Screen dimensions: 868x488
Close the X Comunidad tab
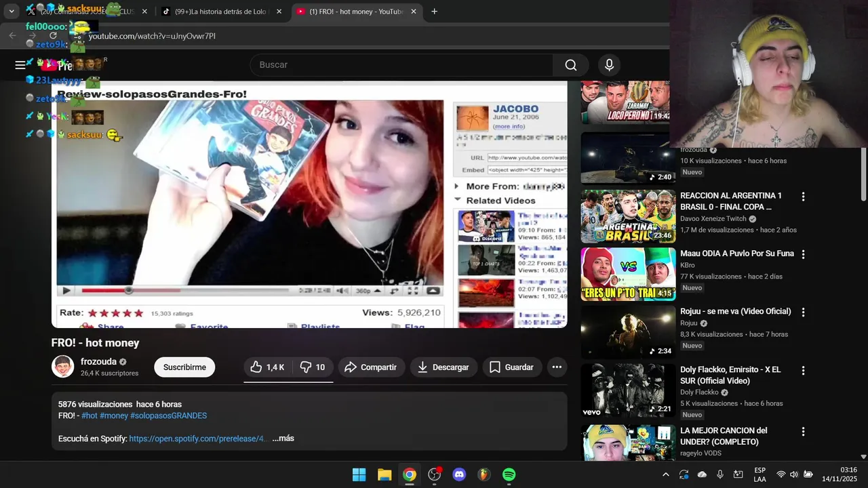click(x=144, y=12)
